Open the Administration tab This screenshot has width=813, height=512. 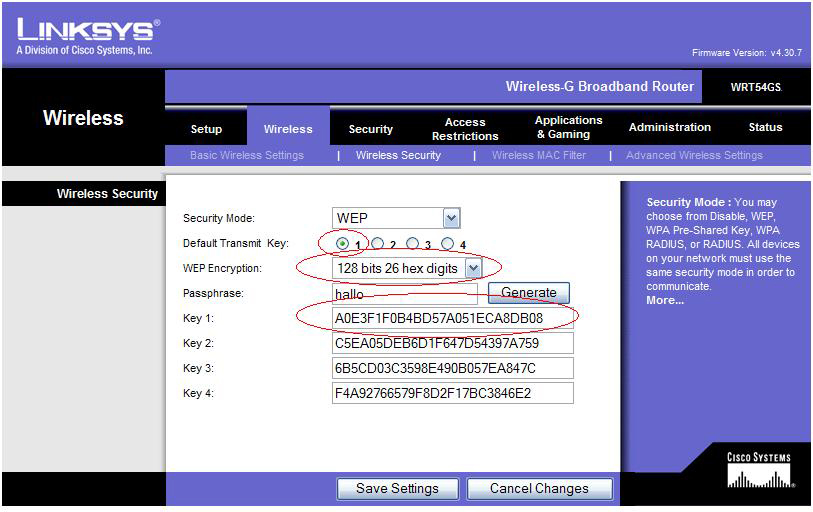670,127
